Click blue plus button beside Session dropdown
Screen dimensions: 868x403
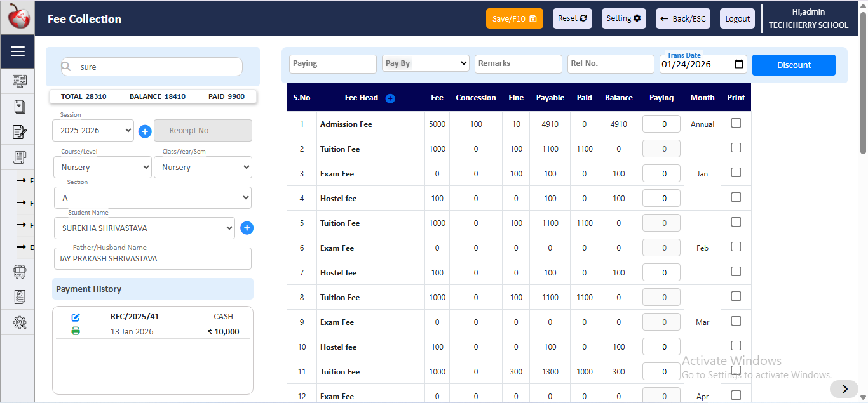click(145, 131)
